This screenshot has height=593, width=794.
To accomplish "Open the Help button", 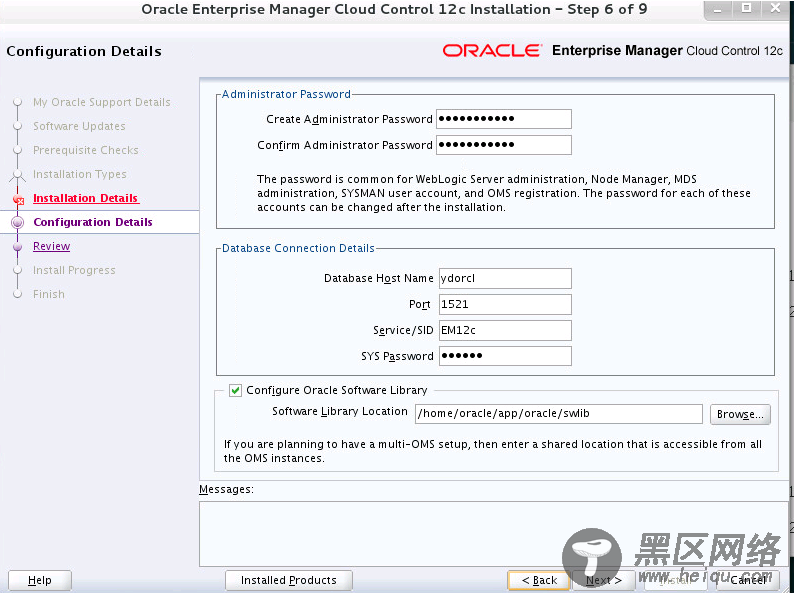I will [x=39, y=580].
